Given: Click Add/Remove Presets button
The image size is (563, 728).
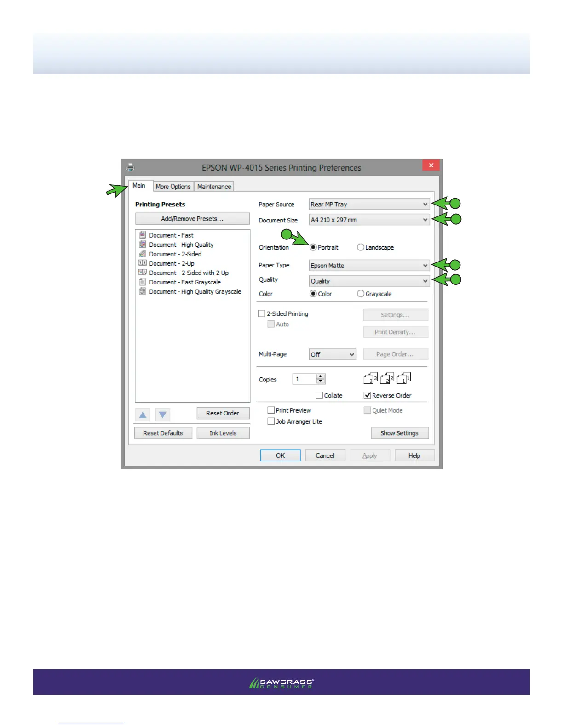Looking at the screenshot, I should pos(192,219).
